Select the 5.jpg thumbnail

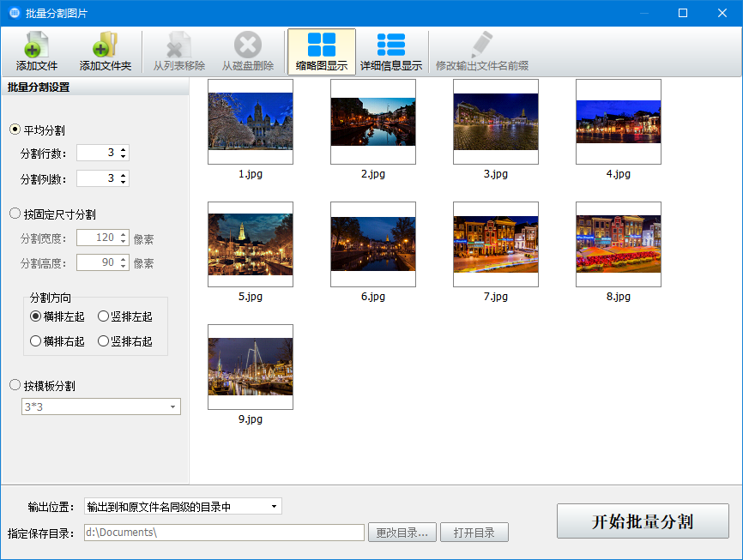[250, 244]
